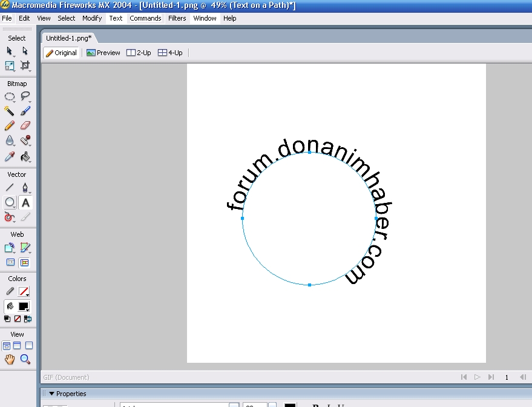Activate the Eraser tool
Viewport: 532px width, 407px height.
(25, 125)
